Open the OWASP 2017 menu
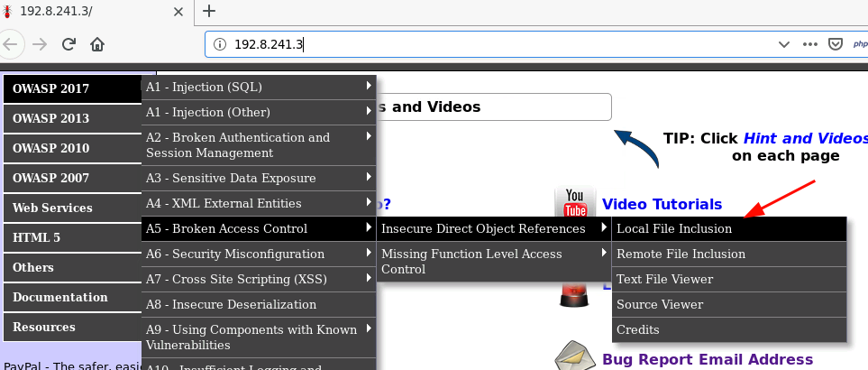868x370 pixels. tap(72, 88)
